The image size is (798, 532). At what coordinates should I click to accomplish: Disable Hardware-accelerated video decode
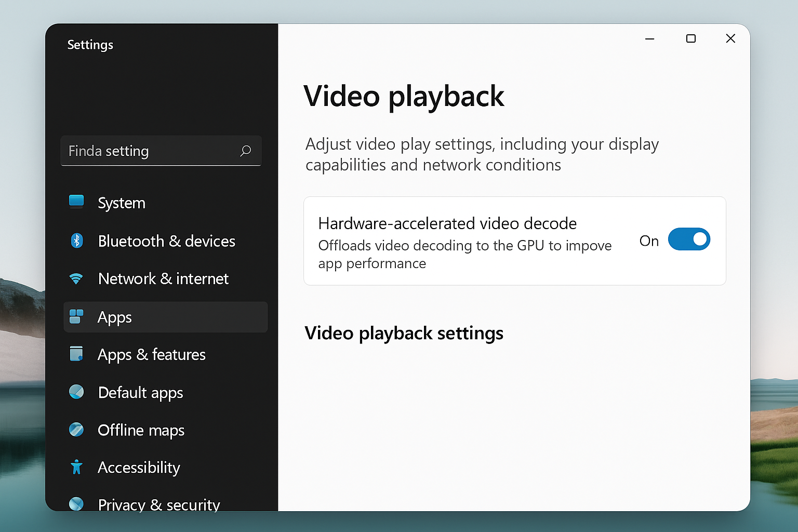[689, 239]
